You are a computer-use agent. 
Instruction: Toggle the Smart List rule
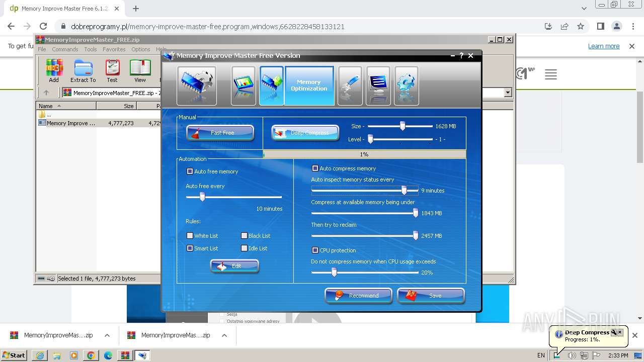(x=190, y=248)
